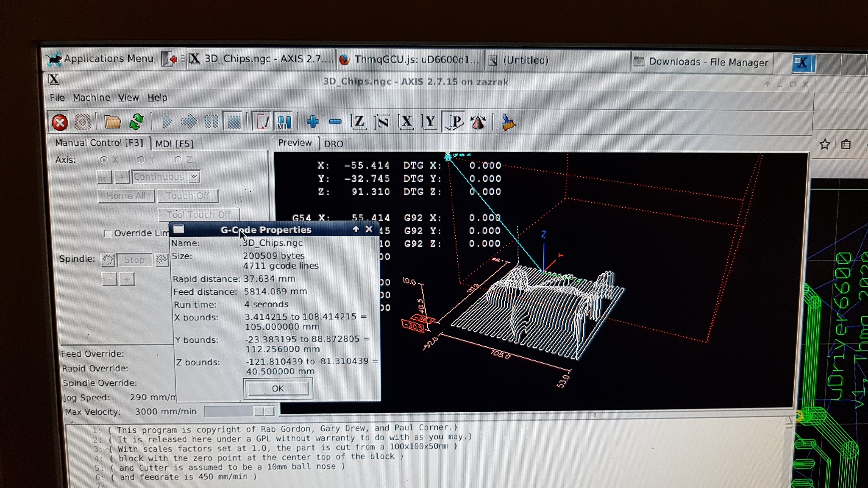This screenshot has height=488, width=868.
Task: Zoom out using the blue minus icon
Action: click(x=335, y=122)
